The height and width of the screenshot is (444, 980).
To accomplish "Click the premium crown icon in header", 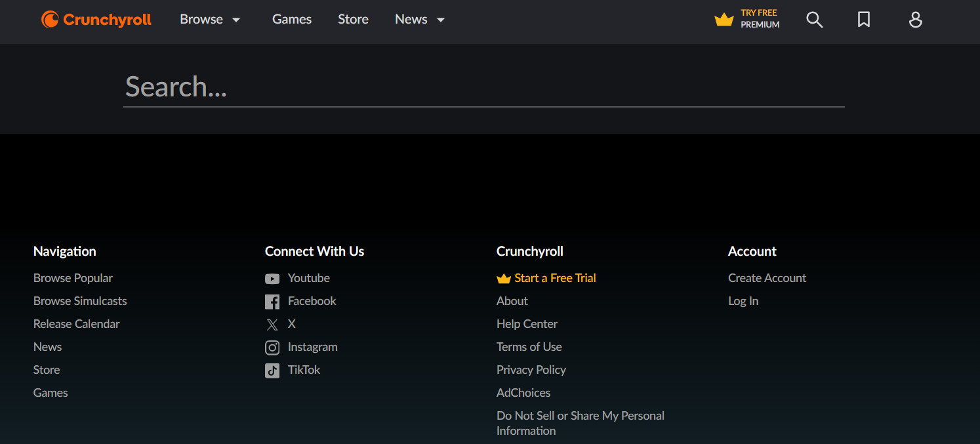I will (724, 20).
